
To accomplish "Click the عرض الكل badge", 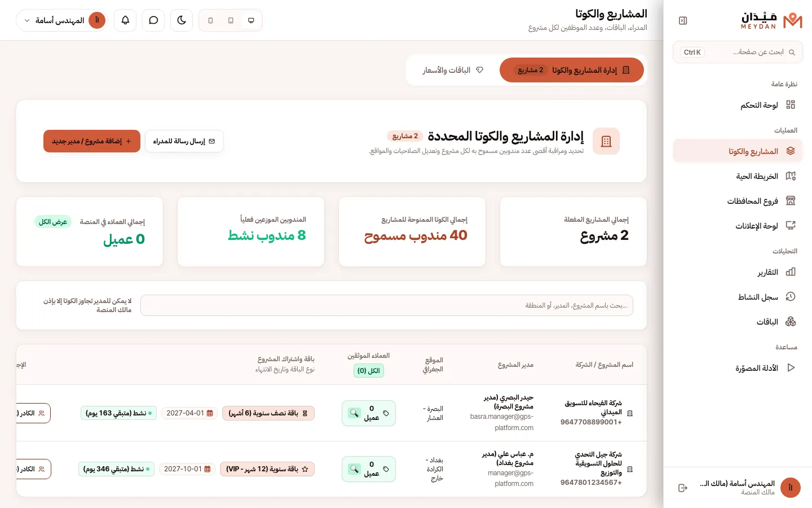I will point(53,222).
